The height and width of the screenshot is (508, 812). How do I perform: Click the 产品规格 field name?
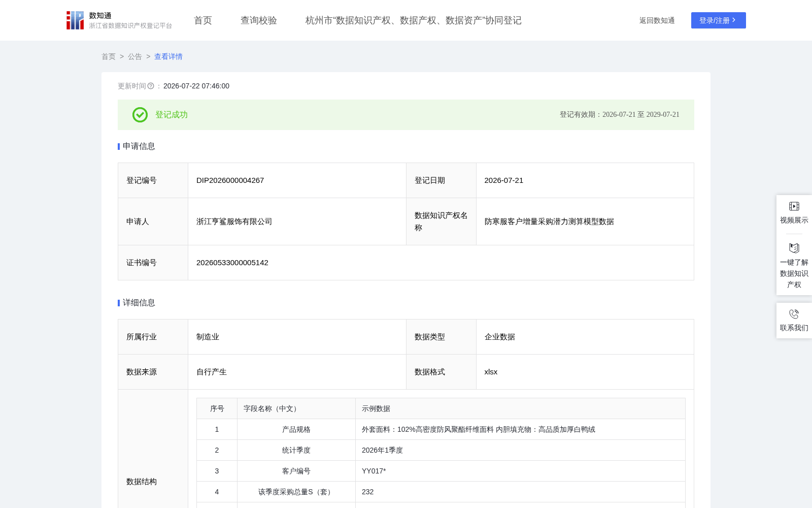pyautogui.click(x=296, y=429)
